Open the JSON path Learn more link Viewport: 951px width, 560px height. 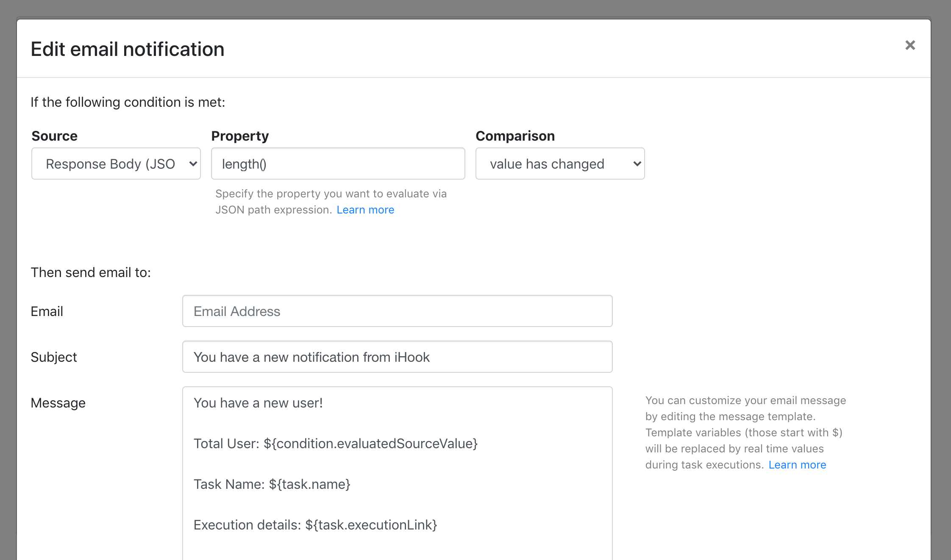click(365, 210)
